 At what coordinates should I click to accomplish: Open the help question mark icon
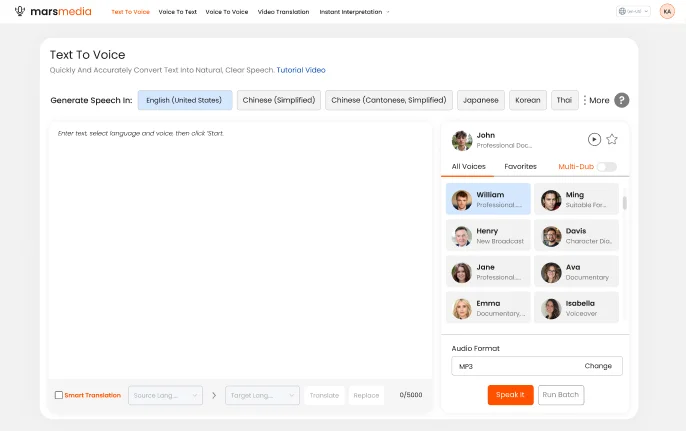(621, 100)
